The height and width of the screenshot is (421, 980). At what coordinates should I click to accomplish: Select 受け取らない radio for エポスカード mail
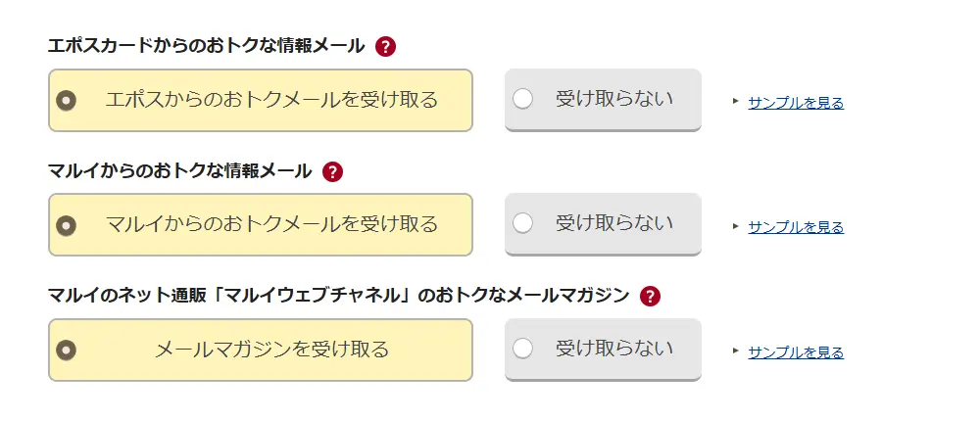(x=523, y=99)
